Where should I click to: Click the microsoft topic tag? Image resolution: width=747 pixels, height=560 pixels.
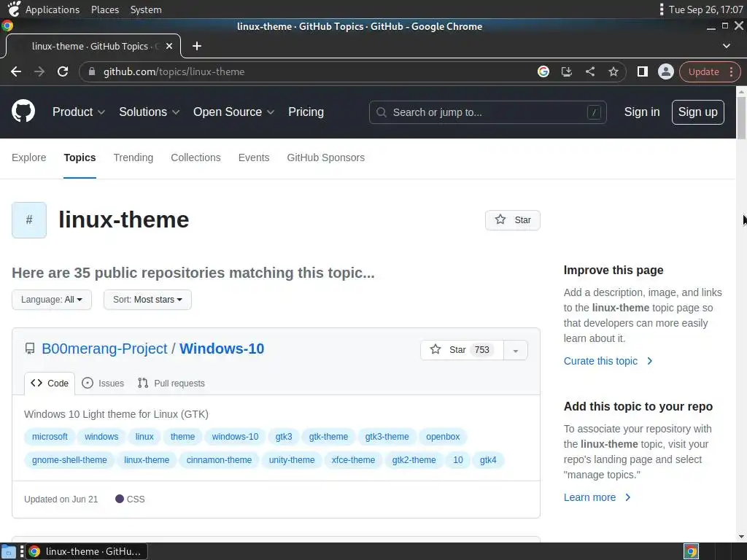point(50,437)
